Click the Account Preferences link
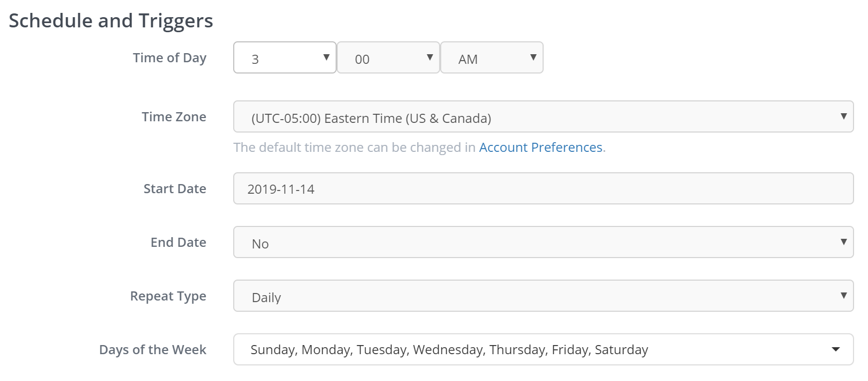The image size is (868, 381). [x=540, y=148]
